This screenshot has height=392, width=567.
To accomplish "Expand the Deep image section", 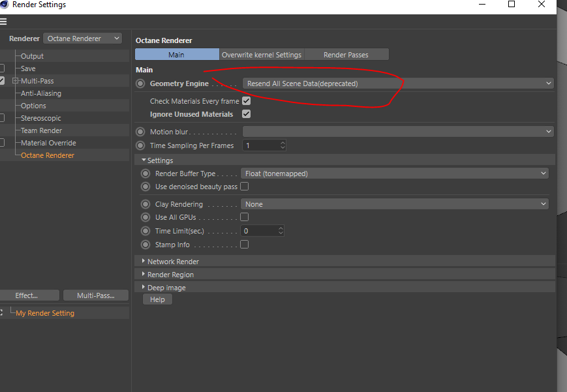I will point(144,287).
